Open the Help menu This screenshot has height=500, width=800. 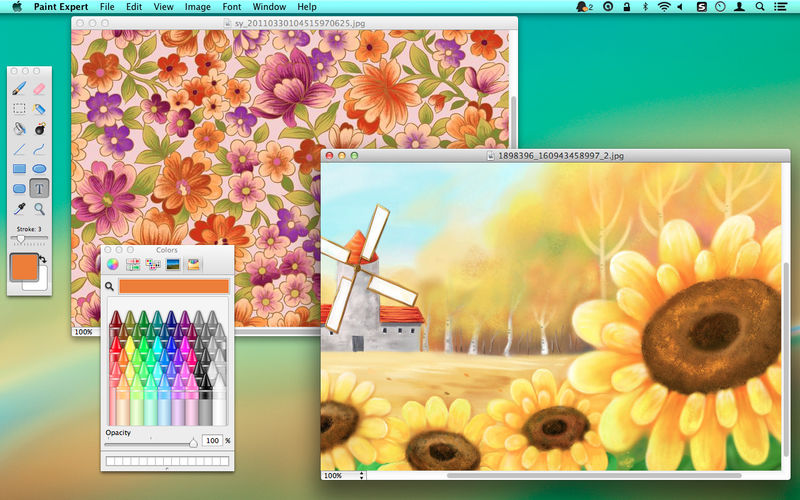pyautogui.click(x=307, y=7)
